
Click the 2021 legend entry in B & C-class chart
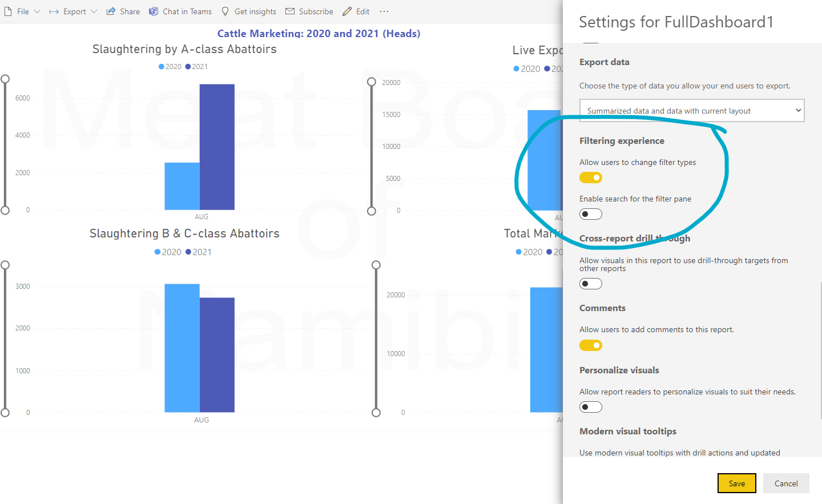[x=199, y=252]
